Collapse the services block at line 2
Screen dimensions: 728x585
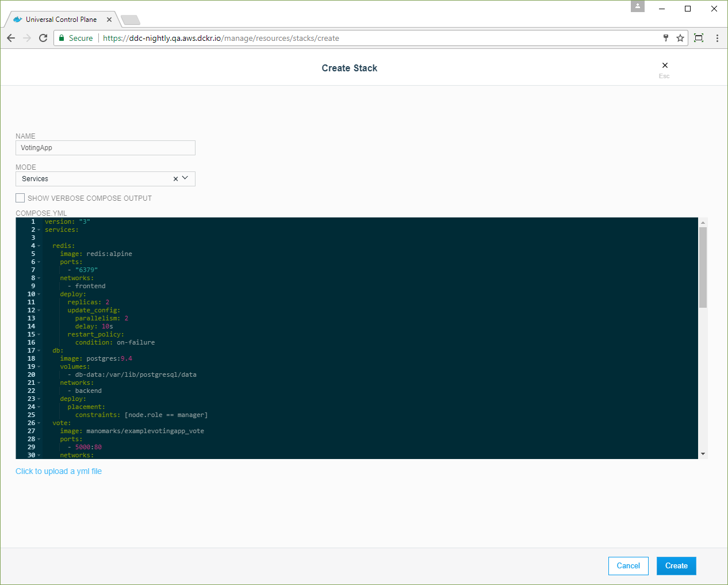[x=39, y=230]
